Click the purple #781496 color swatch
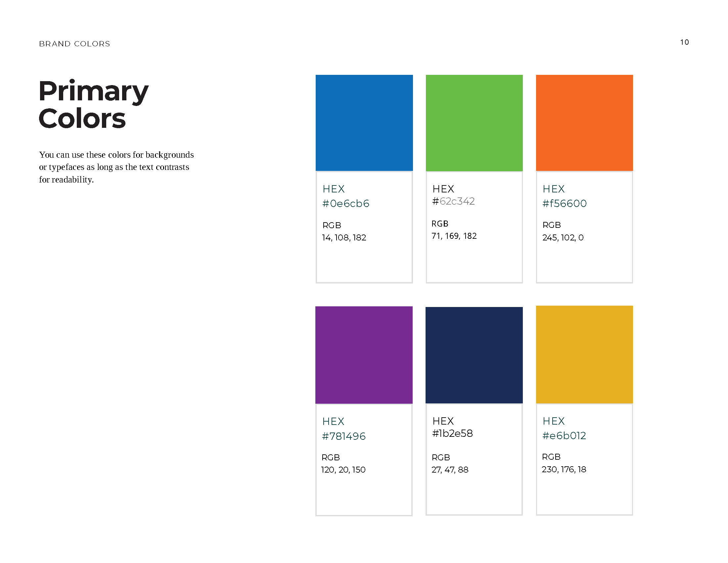 coord(364,355)
